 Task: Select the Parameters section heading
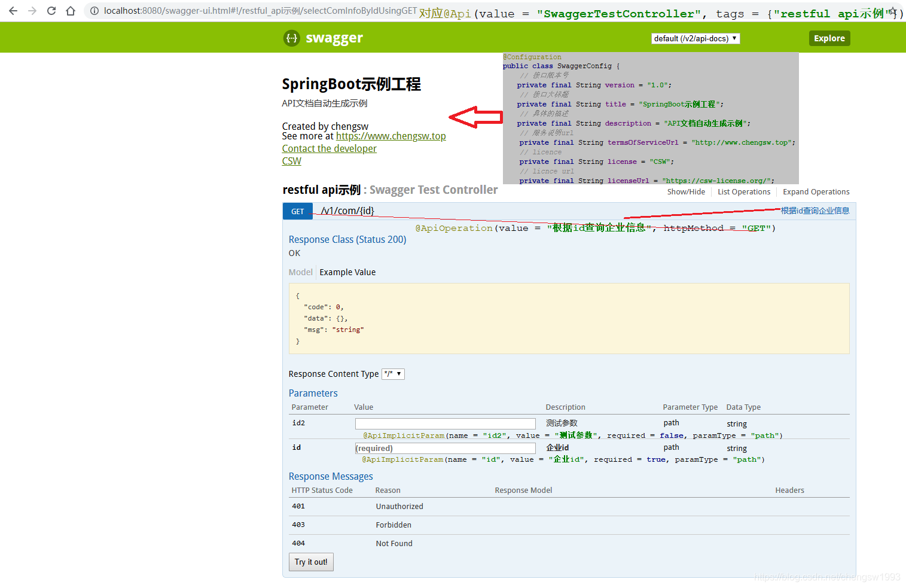coord(313,394)
